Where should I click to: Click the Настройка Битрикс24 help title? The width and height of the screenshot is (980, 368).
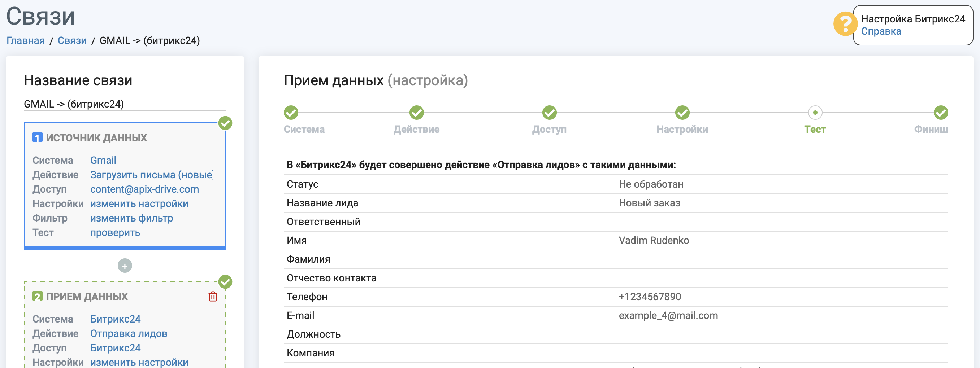pyautogui.click(x=913, y=19)
